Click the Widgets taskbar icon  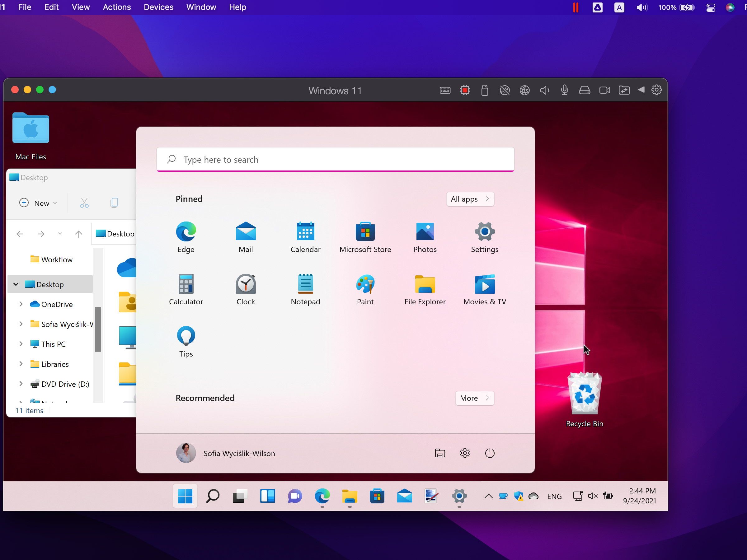pyautogui.click(x=267, y=496)
